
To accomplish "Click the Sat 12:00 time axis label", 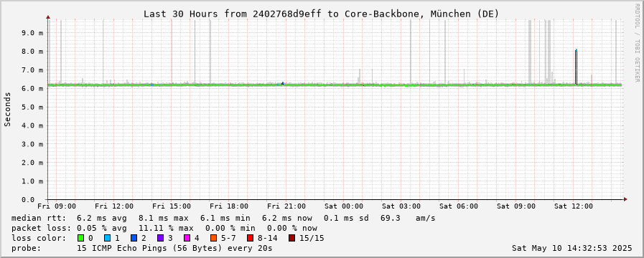I will [574, 206].
